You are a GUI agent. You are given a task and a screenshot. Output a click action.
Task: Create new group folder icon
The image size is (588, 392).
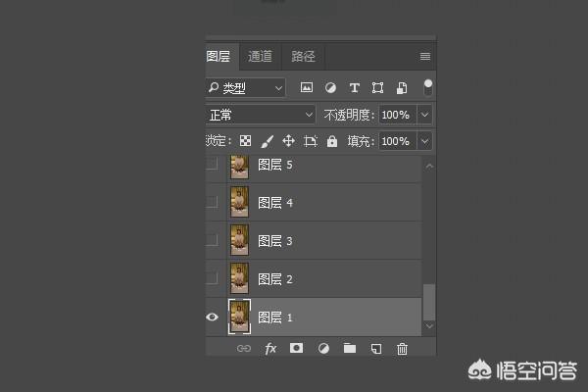tap(350, 348)
